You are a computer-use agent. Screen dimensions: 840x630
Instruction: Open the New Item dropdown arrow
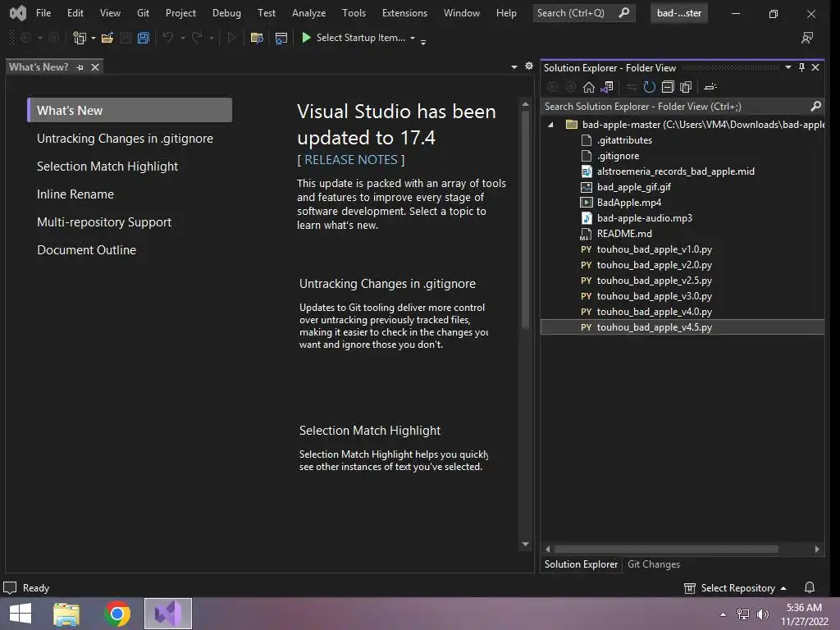click(x=94, y=38)
